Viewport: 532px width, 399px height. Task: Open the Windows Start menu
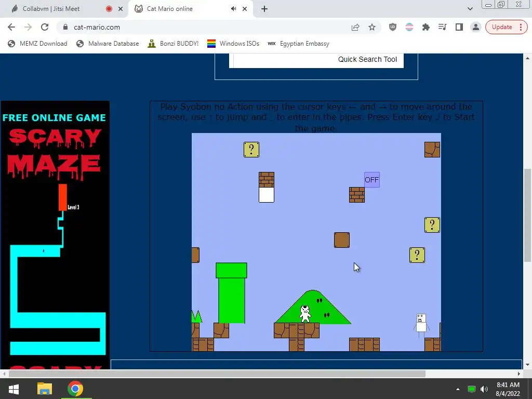(x=14, y=389)
